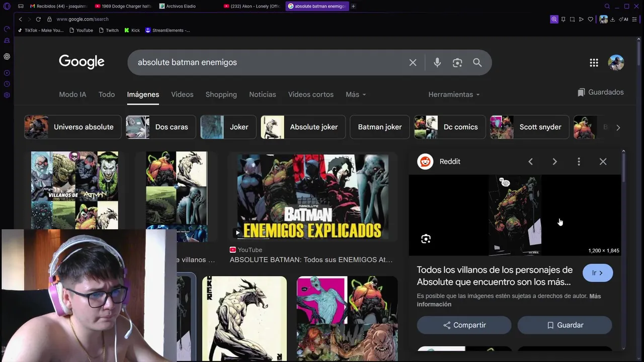Image resolution: width=644 pixels, height=362 pixels.
Task: Select the Modo IA search tab
Action: tap(72, 95)
